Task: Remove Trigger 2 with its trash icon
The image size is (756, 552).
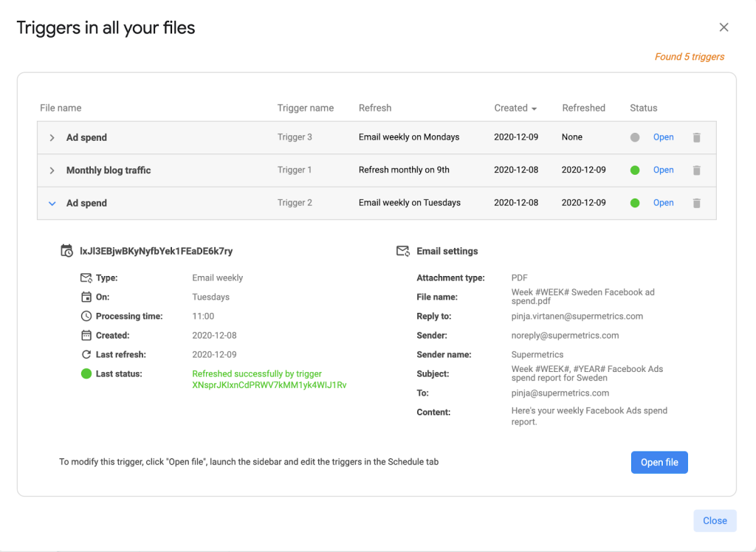Action: coord(696,203)
